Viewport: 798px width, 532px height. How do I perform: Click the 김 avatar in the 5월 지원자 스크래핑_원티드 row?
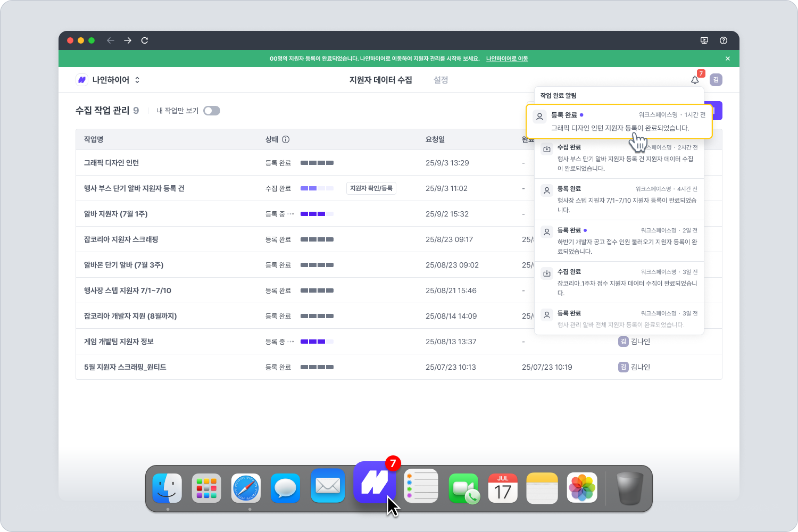click(624, 367)
